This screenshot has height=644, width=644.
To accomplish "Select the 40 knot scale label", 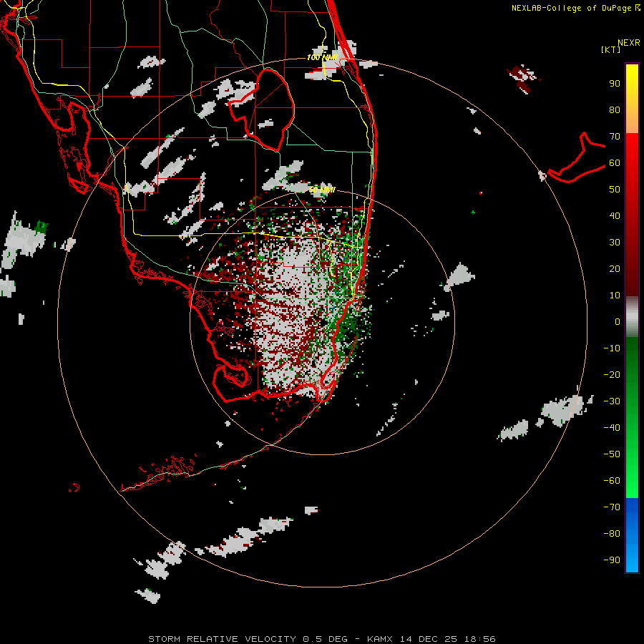I will [x=615, y=216].
